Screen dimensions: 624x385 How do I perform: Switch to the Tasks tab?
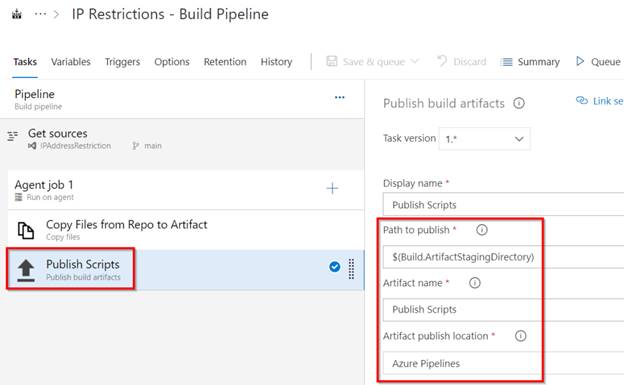(x=25, y=62)
